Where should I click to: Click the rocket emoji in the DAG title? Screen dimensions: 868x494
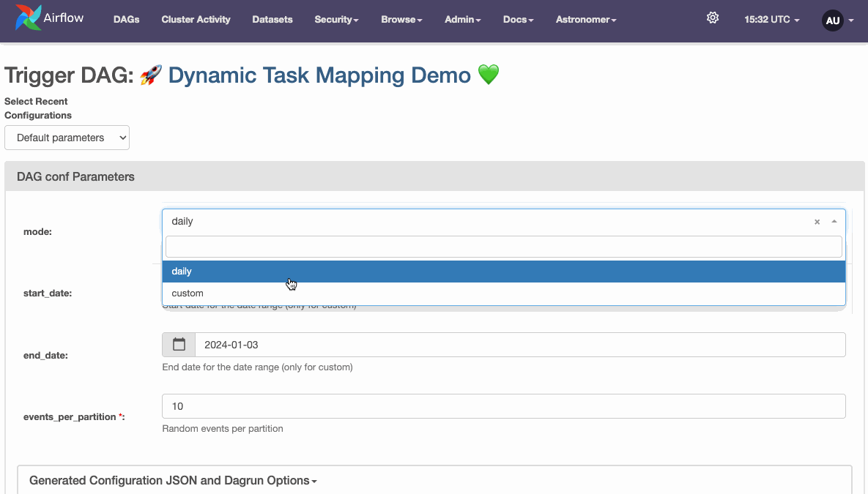point(151,74)
